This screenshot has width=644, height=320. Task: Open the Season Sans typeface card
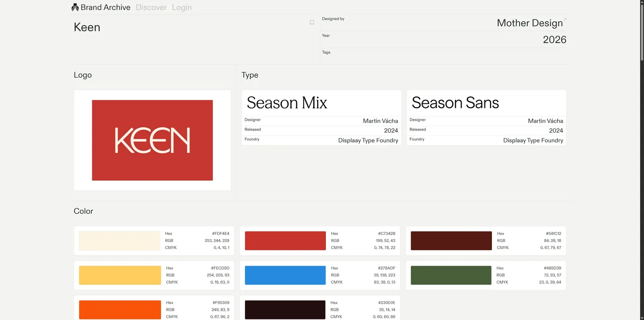click(x=486, y=118)
